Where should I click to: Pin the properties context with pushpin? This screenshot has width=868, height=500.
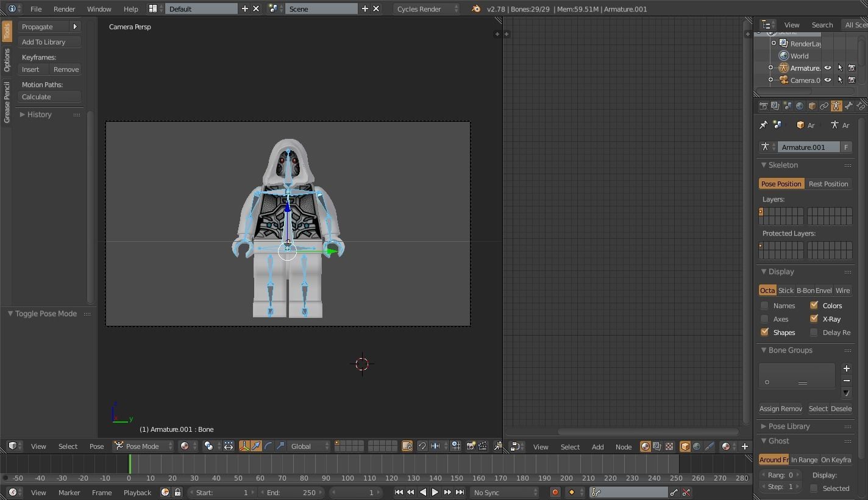(763, 125)
